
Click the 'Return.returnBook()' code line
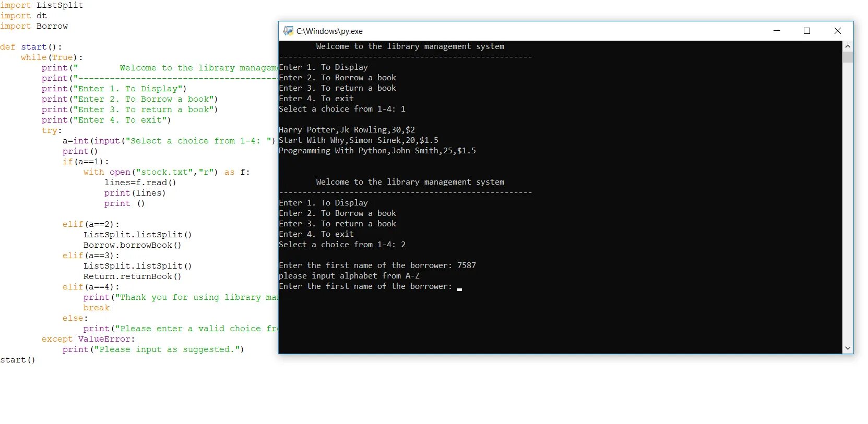(133, 276)
